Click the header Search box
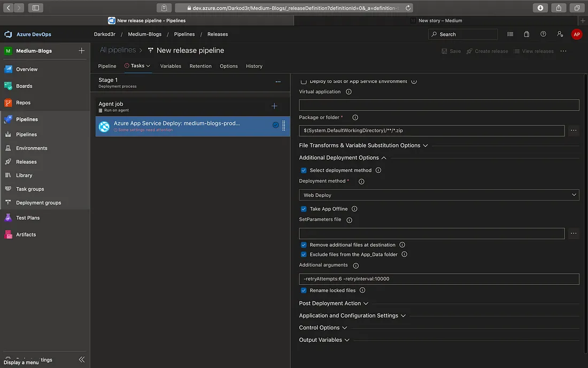This screenshot has width=588, height=368. coord(463,34)
